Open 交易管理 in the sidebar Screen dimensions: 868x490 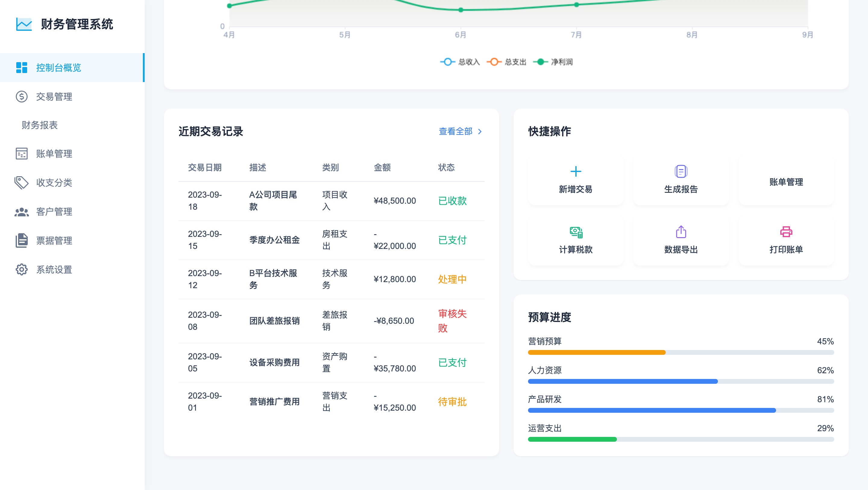pos(54,97)
